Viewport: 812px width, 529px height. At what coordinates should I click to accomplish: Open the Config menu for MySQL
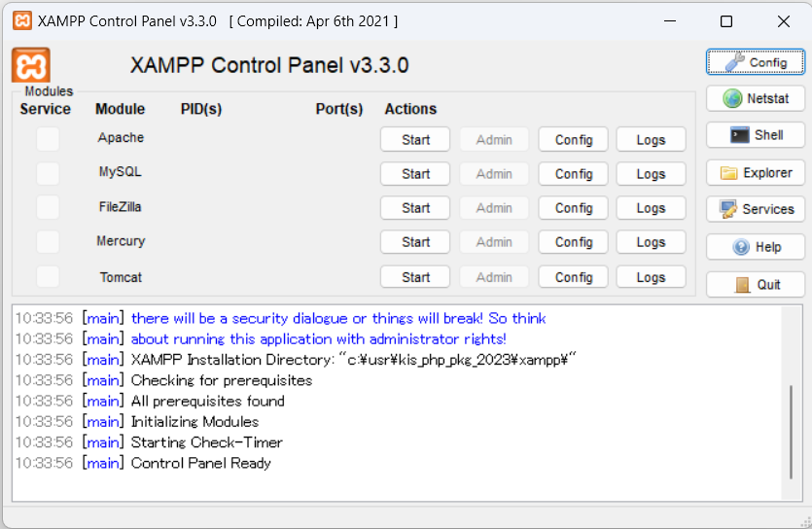[574, 174]
